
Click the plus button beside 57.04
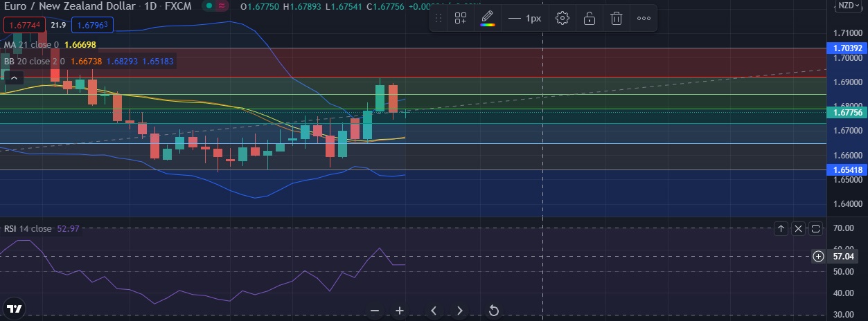point(818,256)
